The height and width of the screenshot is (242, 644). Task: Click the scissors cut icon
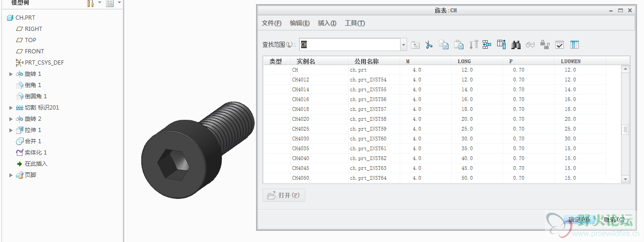(x=428, y=44)
